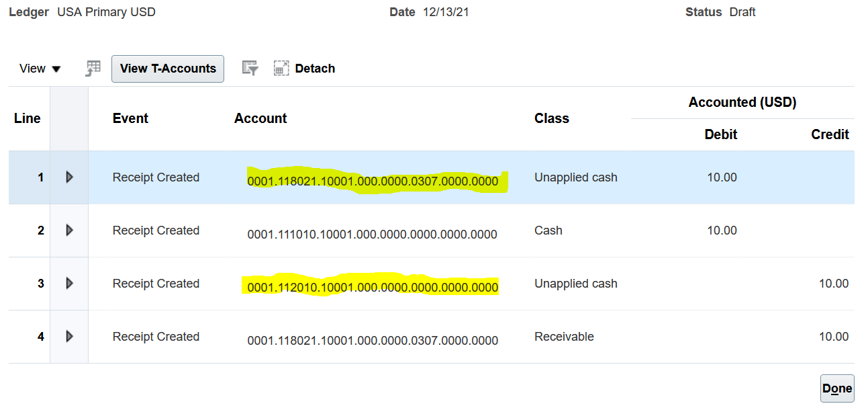The height and width of the screenshot is (414, 868).
Task: Click the Account column header
Action: (260, 118)
